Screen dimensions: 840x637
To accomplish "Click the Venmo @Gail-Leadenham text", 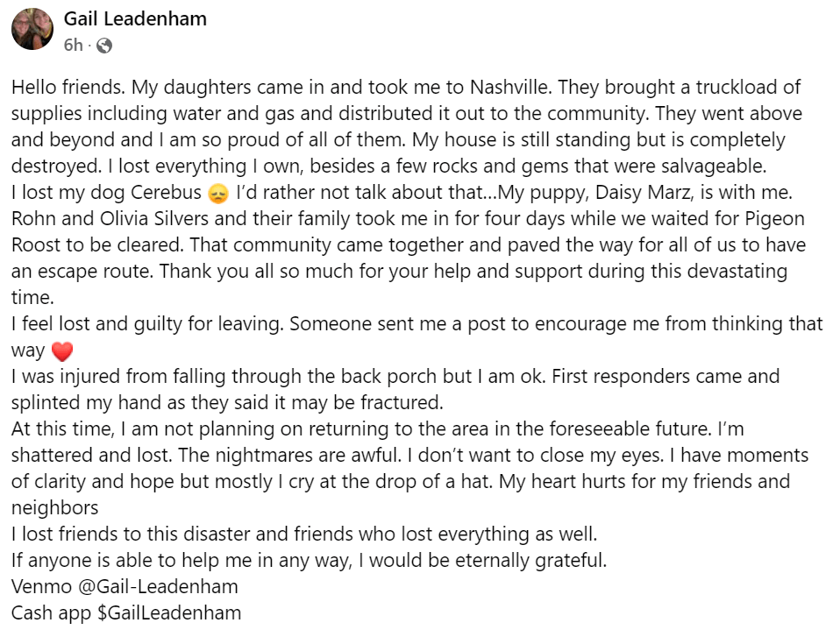I will [x=125, y=586].
